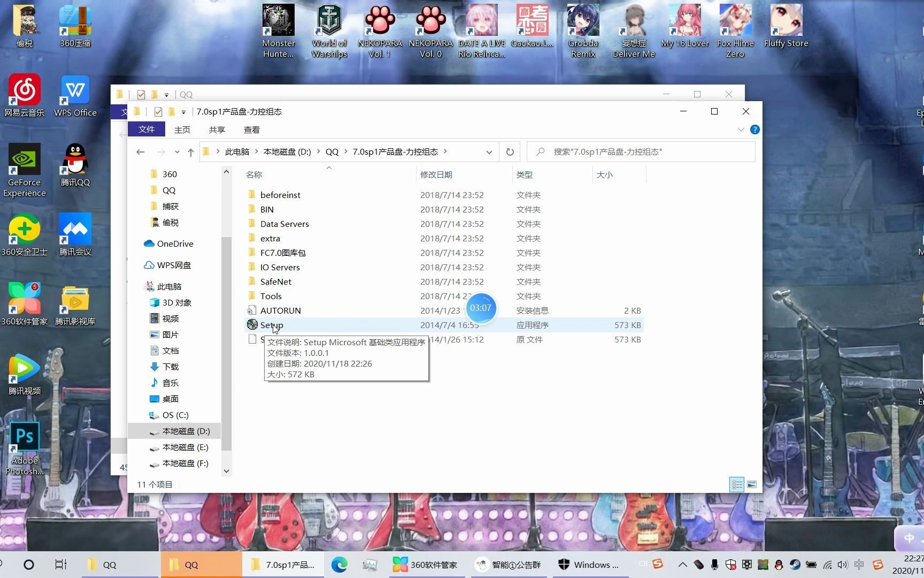Switch to details view layout icon

click(x=737, y=484)
